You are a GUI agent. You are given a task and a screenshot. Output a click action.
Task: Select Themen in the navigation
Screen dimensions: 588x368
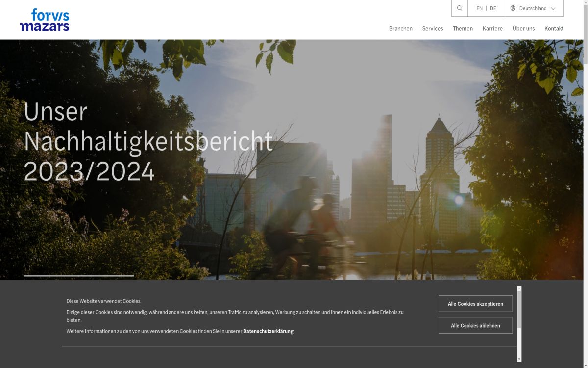coord(463,28)
